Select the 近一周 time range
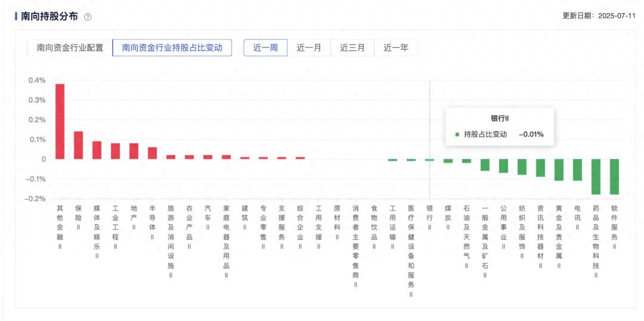This screenshot has height=321, width=644. [x=265, y=48]
